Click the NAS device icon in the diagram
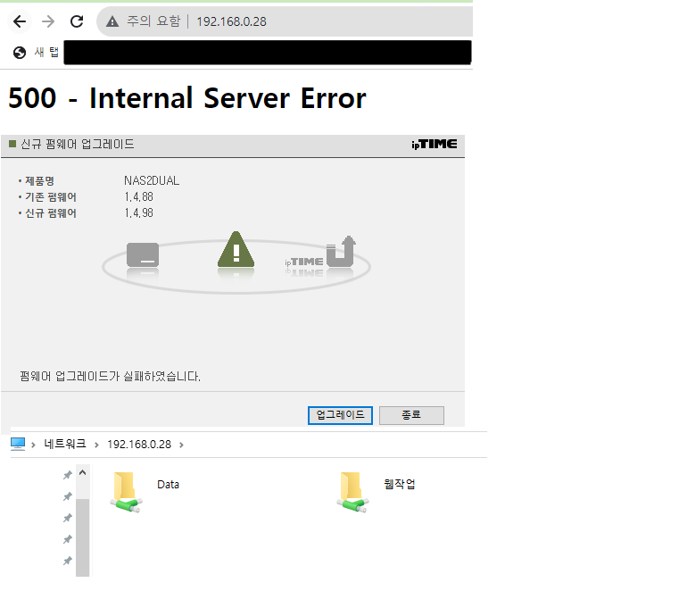Viewport: 687px width, 616px height. pos(143,254)
